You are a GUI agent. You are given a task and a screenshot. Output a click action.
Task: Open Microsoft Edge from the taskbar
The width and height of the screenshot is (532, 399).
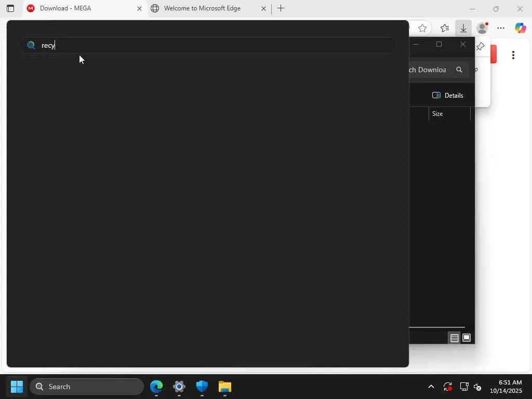coord(156,387)
